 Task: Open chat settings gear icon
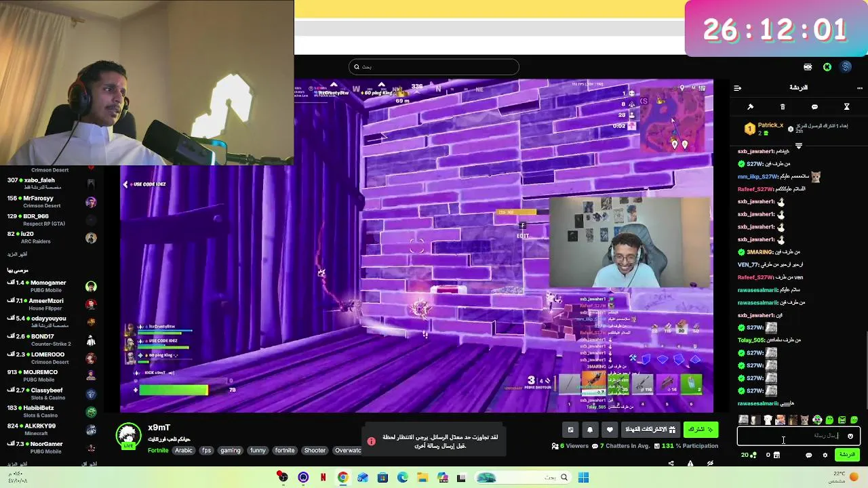point(825,455)
